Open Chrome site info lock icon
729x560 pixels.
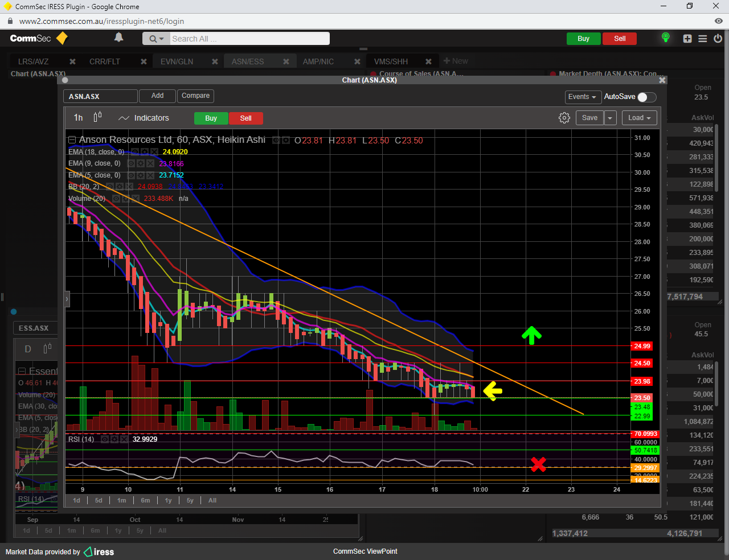(x=9, y=21)
